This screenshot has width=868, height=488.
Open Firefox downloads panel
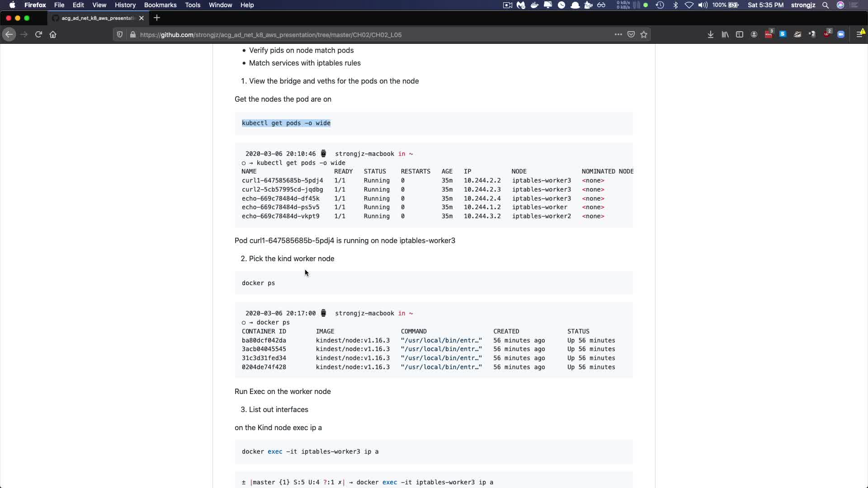pos(711,34)
